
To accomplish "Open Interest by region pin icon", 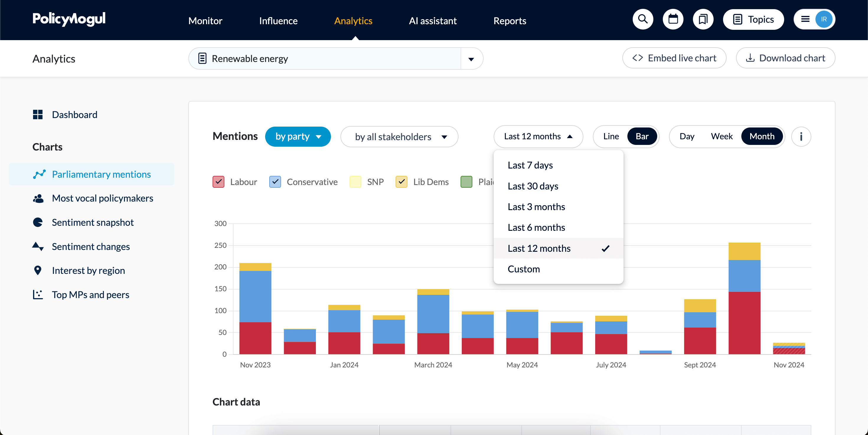I will pyautogui.click(x=38, y=270).
